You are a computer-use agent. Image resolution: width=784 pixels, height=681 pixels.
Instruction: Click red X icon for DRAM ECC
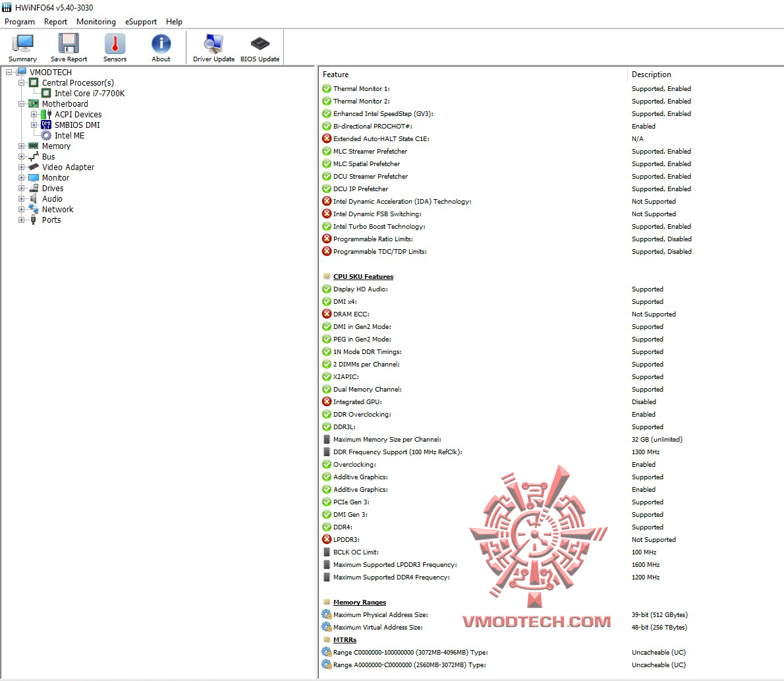pos(327,314)
